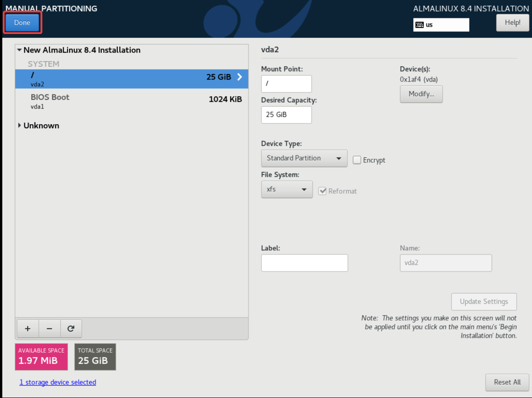This screenshot has width=532, height=398.
Task: Toggle the Reformat checkbox
Action: point(322,191)
